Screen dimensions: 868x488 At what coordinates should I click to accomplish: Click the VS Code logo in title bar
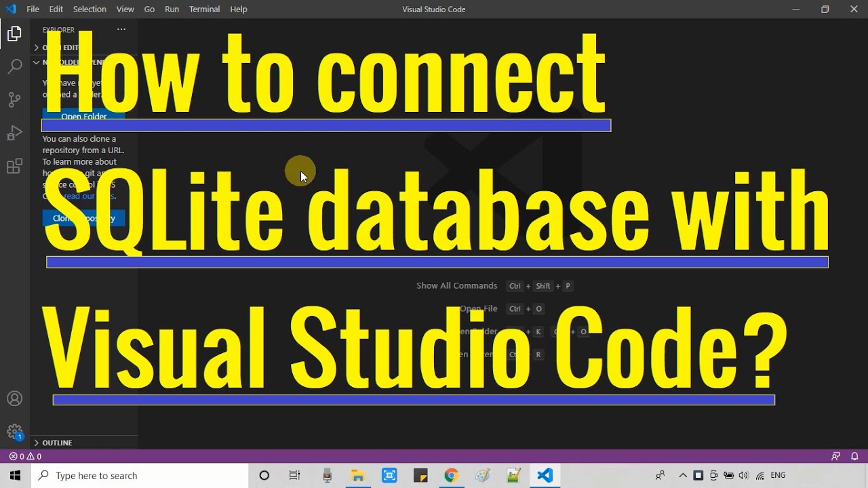11,9
